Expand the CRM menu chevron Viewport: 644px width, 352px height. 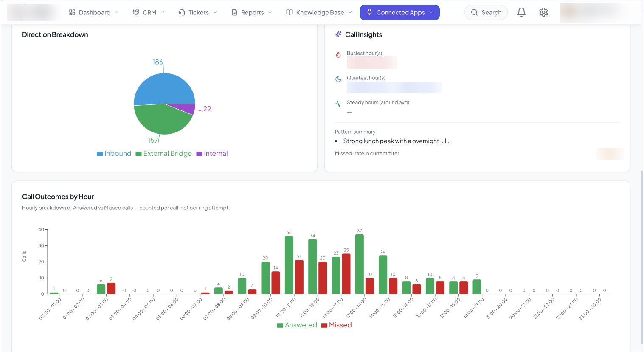point(162,12)
